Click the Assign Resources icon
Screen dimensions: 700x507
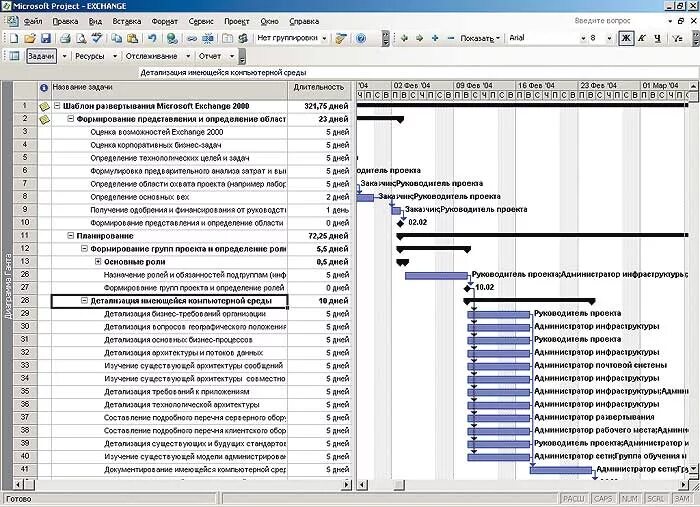click(243, 38)
